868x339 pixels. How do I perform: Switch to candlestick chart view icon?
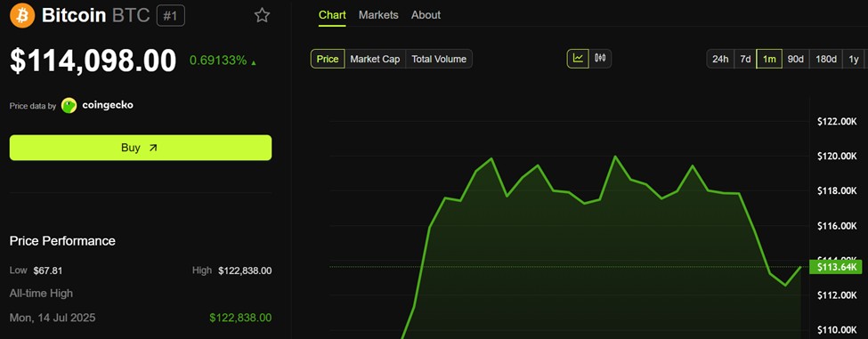tap(600, 58)
